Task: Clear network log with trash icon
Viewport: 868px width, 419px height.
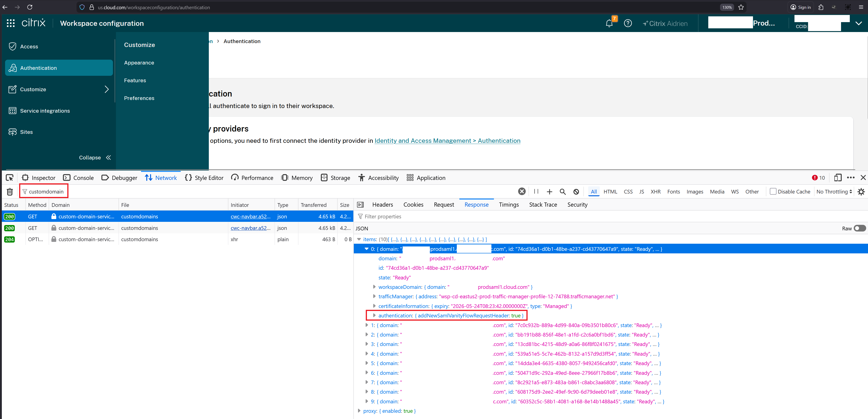Action: point(10,192)
